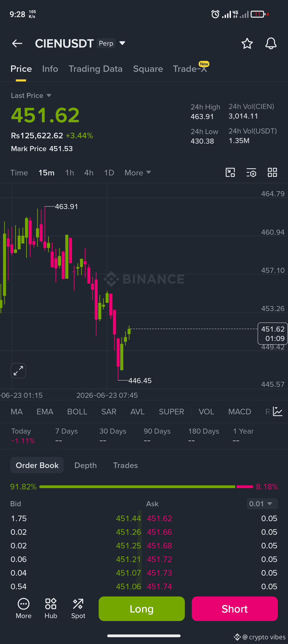Screen dimensions: 288x644
Task: Tap the Long button
Action: pos(142,609)
